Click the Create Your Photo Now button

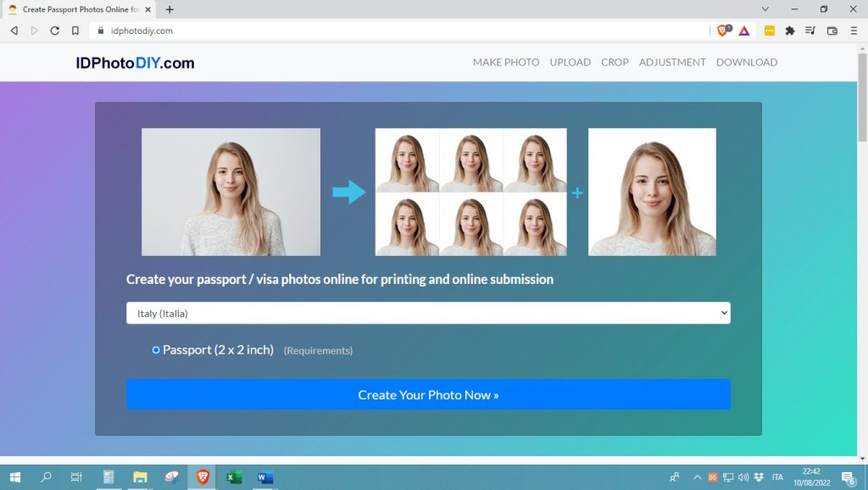point(428,393)
